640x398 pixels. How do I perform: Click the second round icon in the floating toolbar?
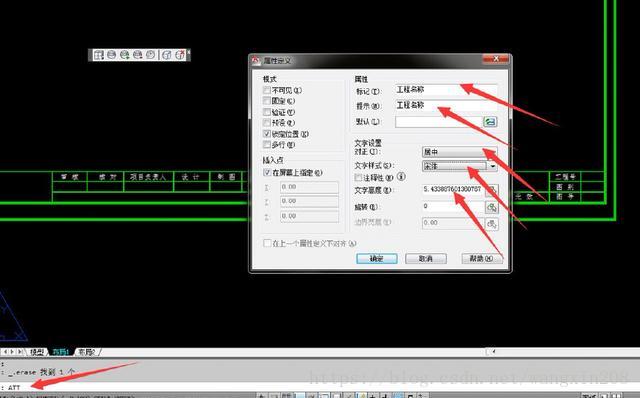[111, 54]
